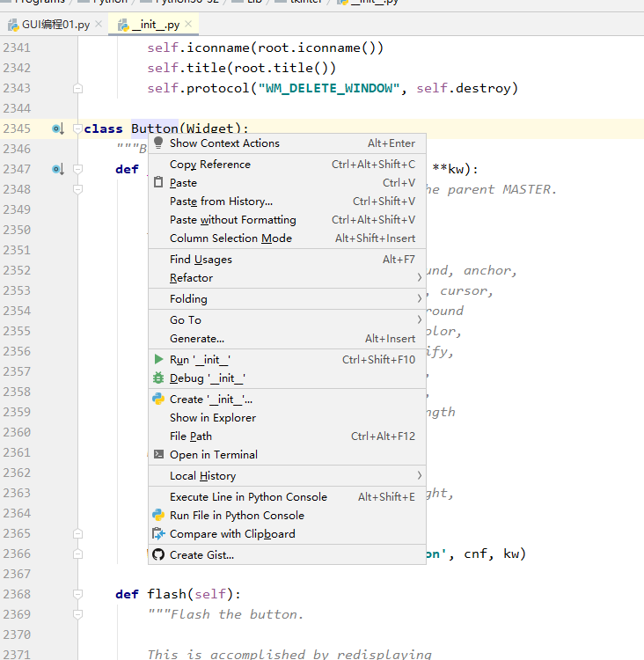Toggle the fold marker on line 2348
Viewport: 644px width, 660px height.
click(x=77, y=189)
